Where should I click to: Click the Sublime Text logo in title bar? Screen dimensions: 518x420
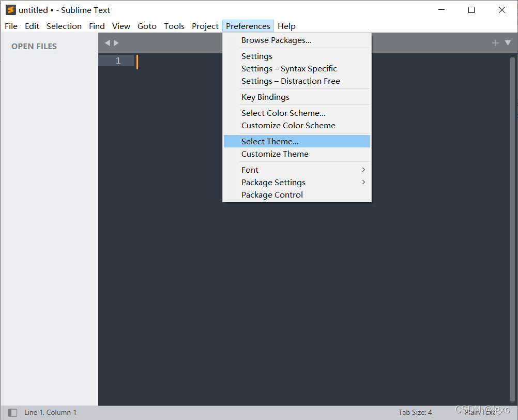tap(10, 10)
